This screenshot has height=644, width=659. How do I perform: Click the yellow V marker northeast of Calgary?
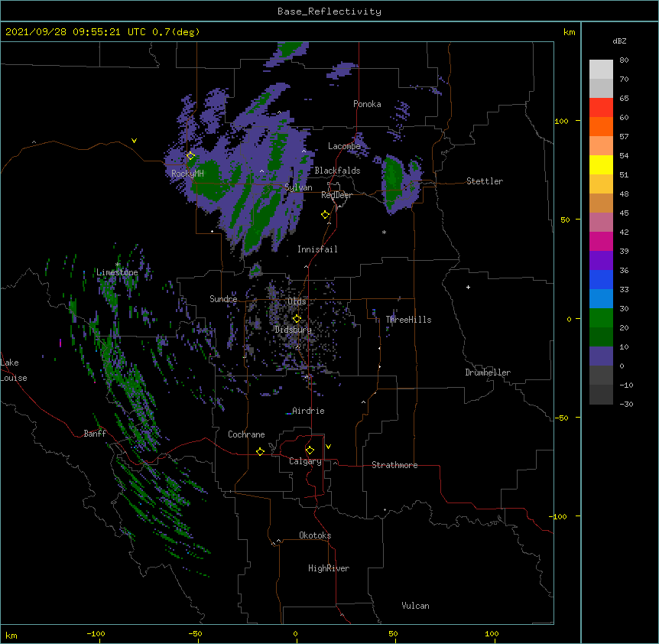(328, 447)
